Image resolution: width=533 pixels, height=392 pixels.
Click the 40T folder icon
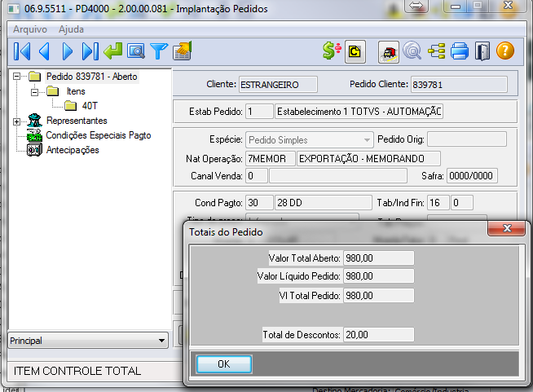click(x=70, y=106)
